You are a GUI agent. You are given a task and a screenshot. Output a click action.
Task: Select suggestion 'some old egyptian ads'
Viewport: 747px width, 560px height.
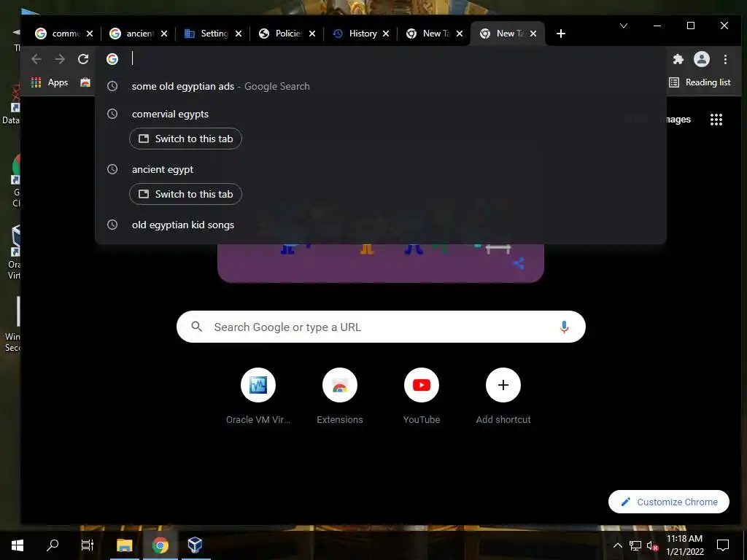[380, 86]
